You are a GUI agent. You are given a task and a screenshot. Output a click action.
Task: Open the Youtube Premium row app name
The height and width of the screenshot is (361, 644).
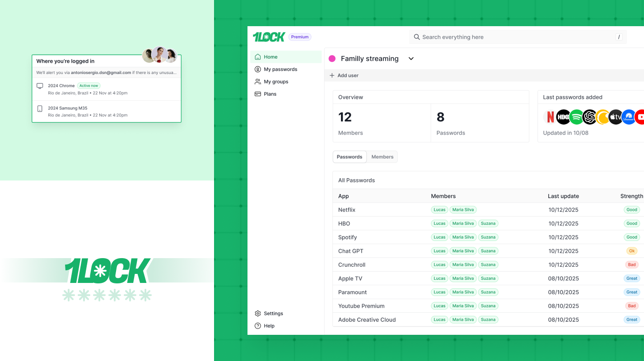[x=361, y=306]
